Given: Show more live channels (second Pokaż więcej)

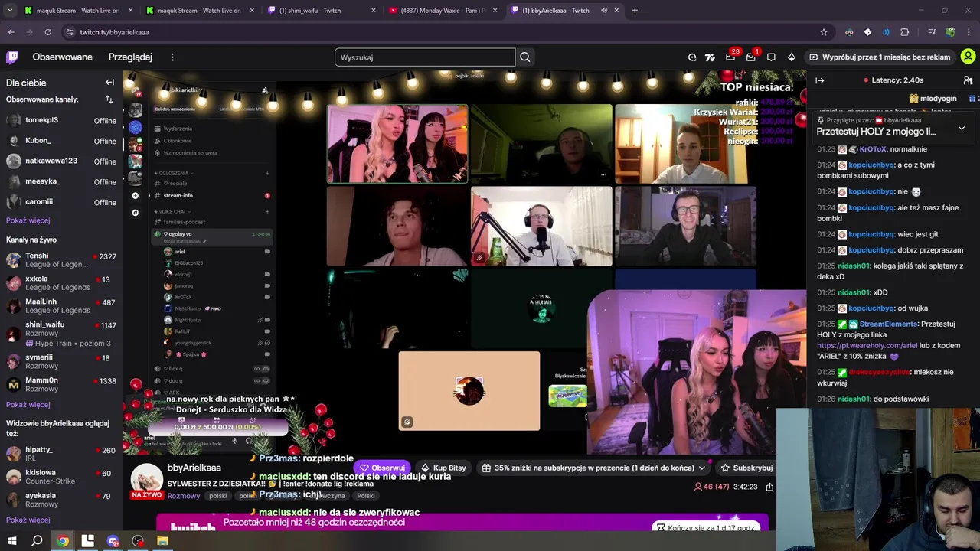Looking at the screenshot, I should (28, 405).
